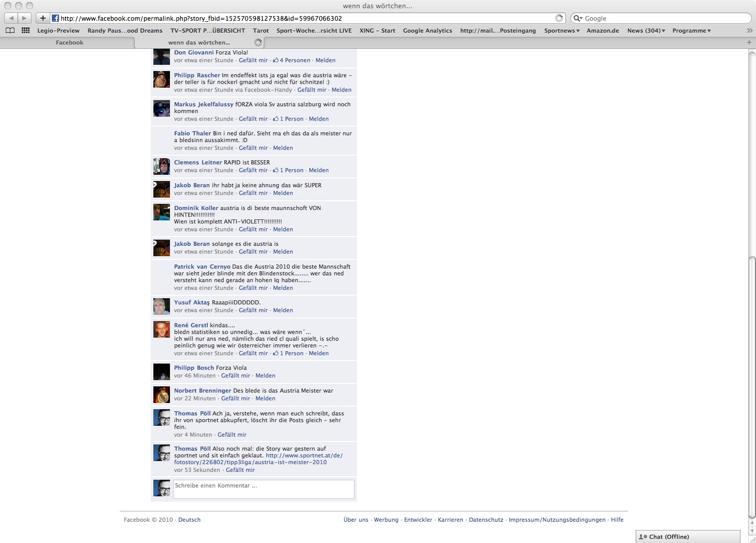Click Melden on Fabio Thaler's comment
Viewport: 756px width, 543px height.
click(283, 148)
